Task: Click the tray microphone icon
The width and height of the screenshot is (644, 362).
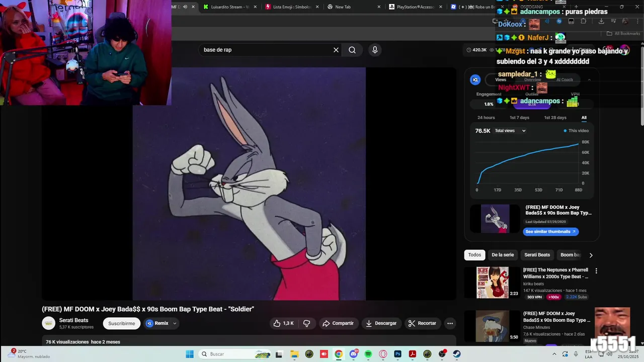Action: click(576, 354)
